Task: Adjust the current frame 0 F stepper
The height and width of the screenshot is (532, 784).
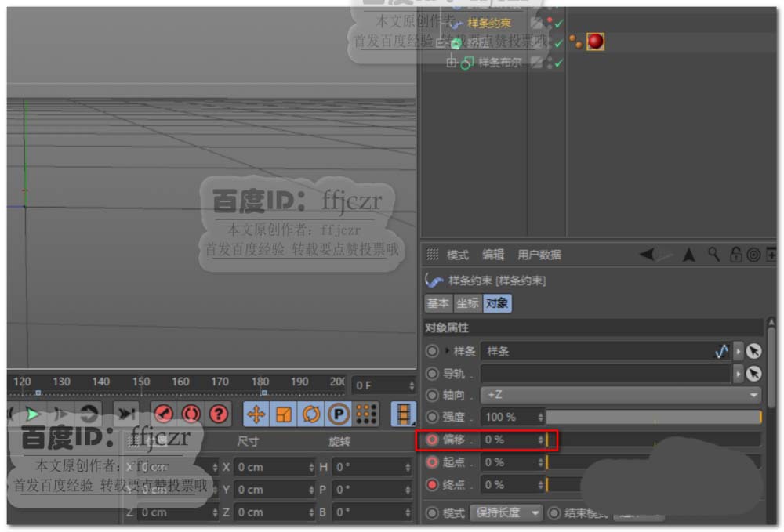Action: [x=412, y=385]
